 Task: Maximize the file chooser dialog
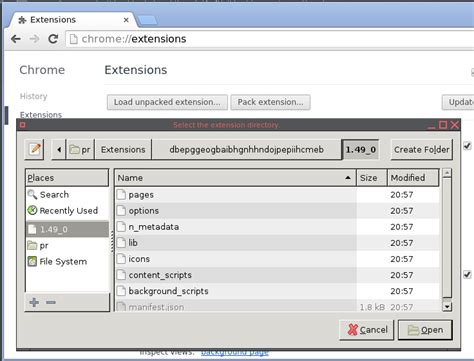(x=443, y=125)
